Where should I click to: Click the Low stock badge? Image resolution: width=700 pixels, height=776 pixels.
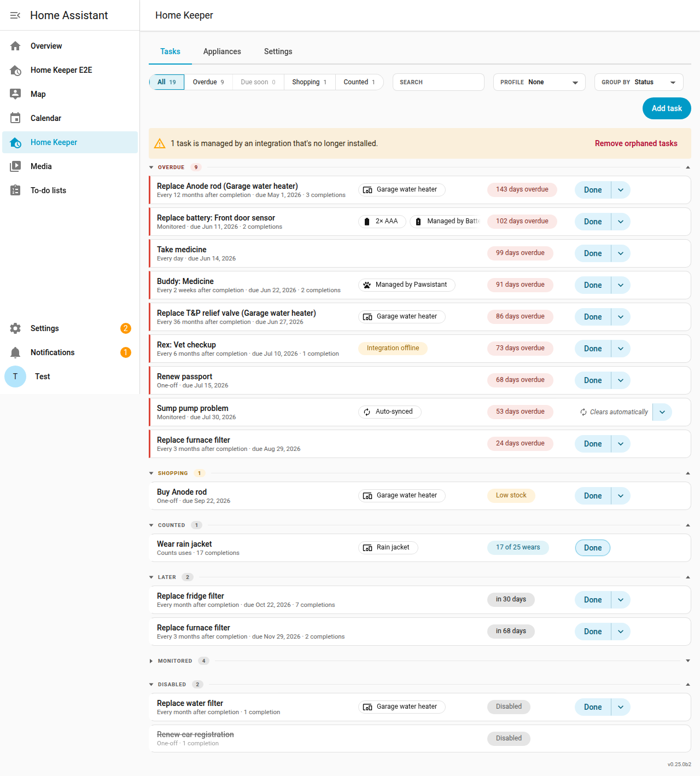pos(511,495)
